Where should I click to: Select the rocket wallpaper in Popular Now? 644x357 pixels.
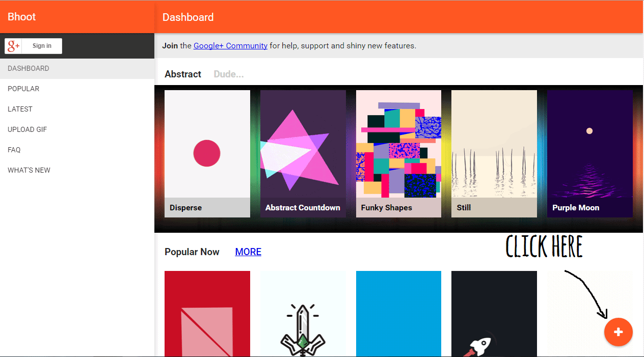[x=494, y=313]
